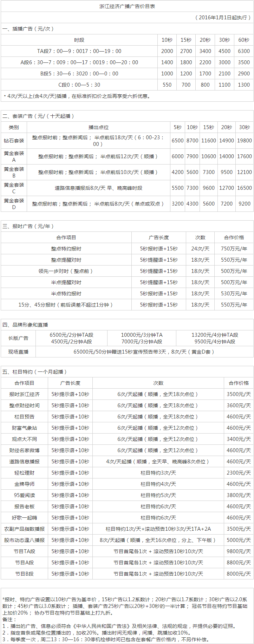
Task: Select the 半点提醒对时 row label
Action: tap(66, 282)
